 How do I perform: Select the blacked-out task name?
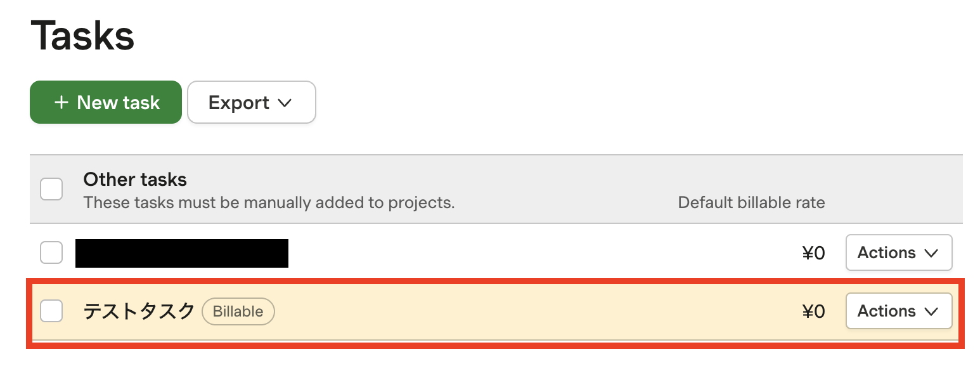coord(181,253)
